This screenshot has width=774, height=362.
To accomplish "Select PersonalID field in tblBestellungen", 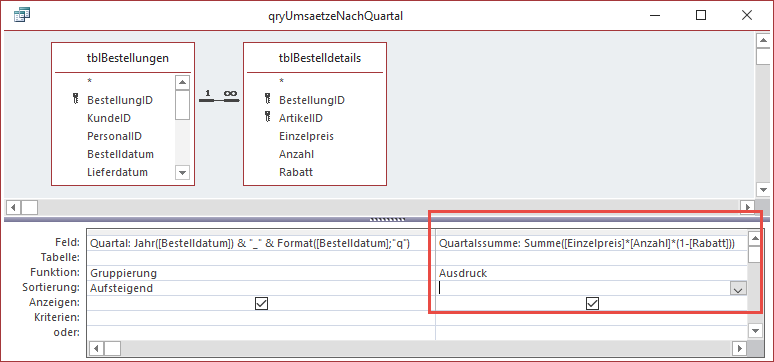I will pyautogui.click(x=114, y=136).
